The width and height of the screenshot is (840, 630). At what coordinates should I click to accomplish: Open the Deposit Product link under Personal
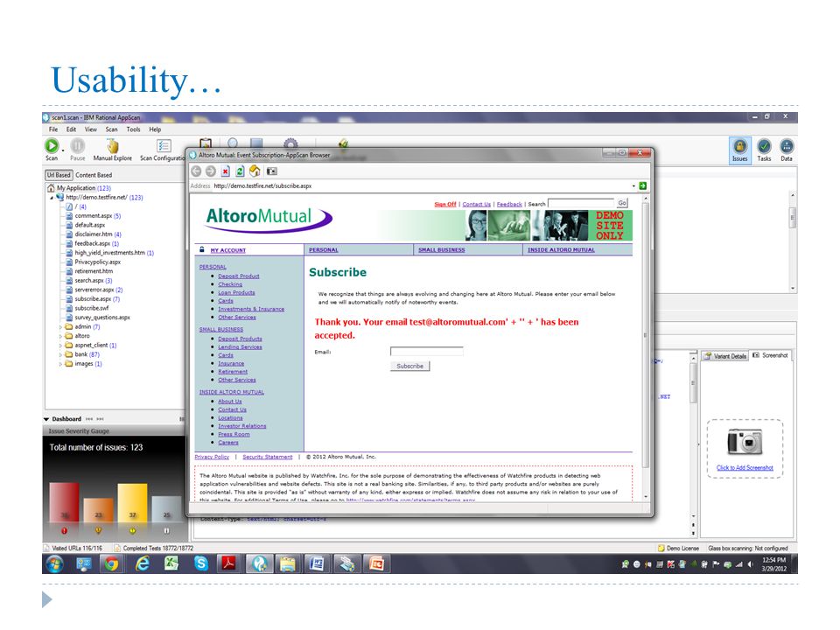point(238,276)
